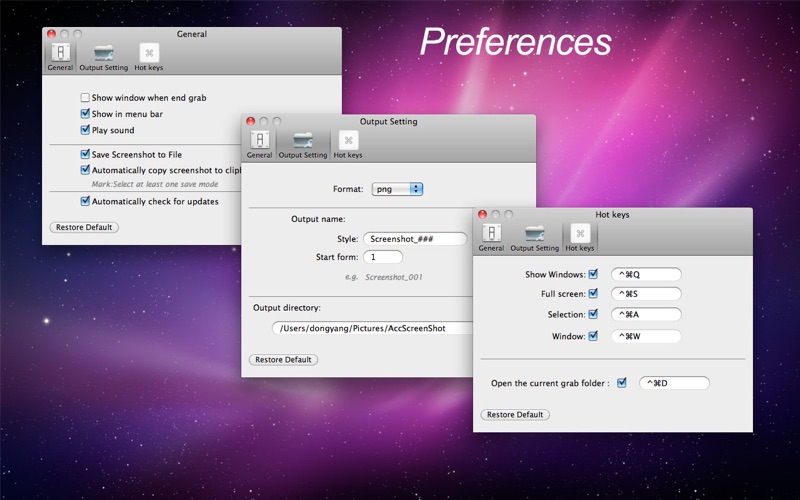Click Restore Default in General window

coord(84,227)
